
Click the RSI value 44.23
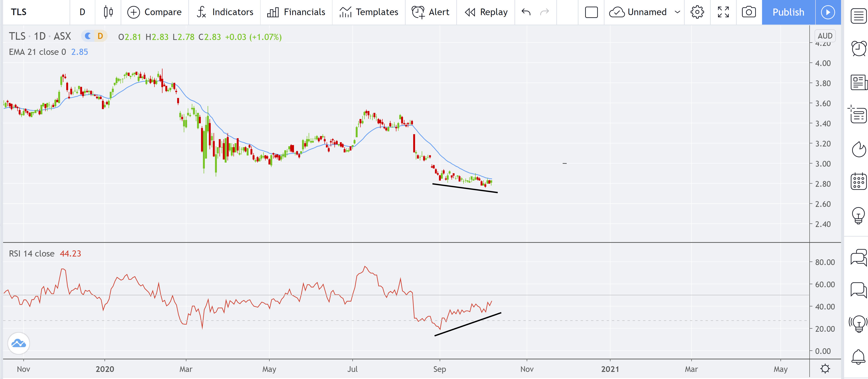coord(70,253)
